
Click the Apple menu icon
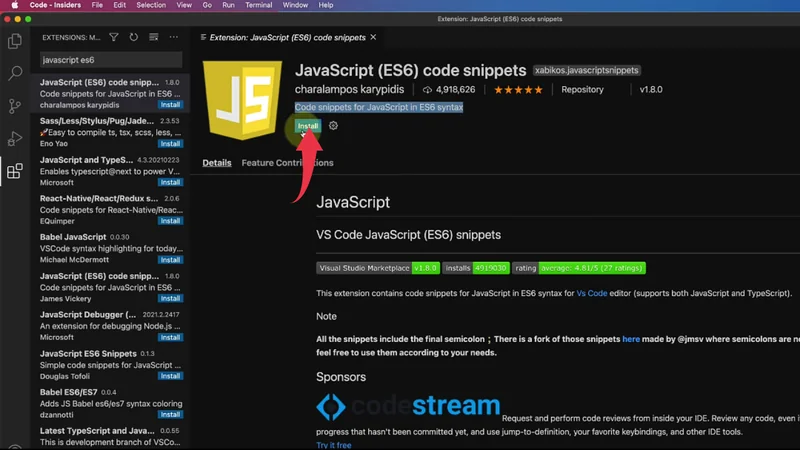[x=14, y=5]
